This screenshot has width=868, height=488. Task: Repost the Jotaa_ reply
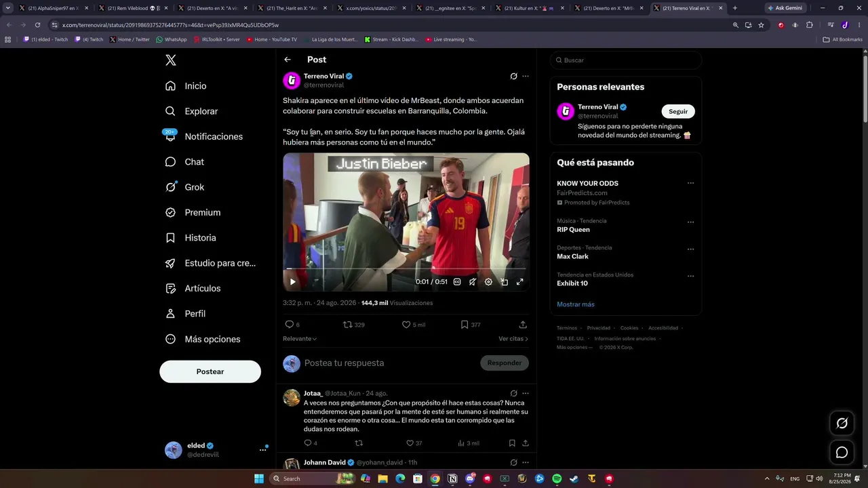tap(359, 443)
